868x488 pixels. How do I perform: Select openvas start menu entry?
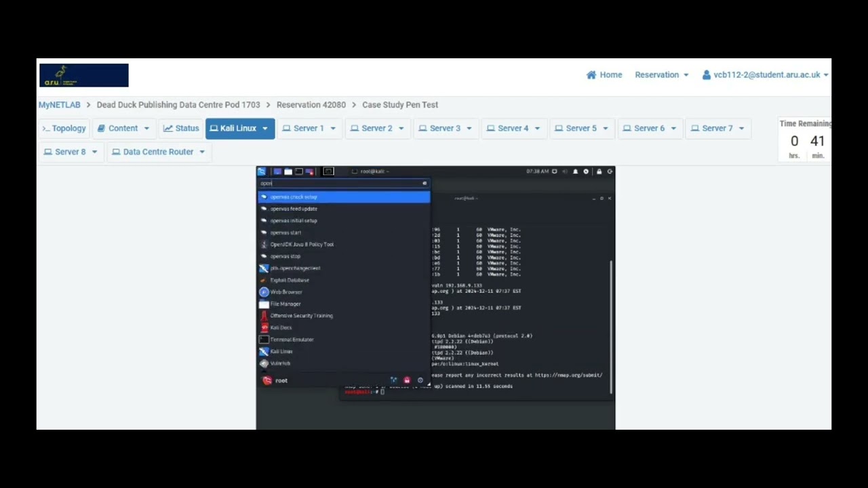pos(344,232)
